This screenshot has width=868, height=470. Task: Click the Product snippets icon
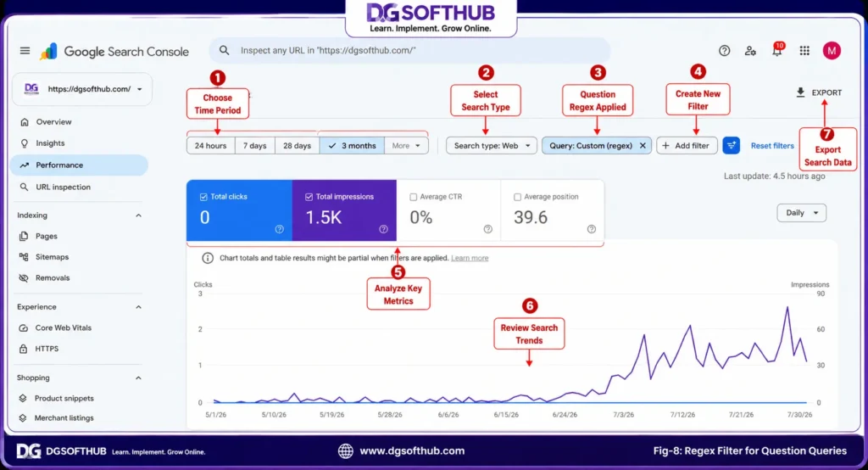(x=23, y=399)
